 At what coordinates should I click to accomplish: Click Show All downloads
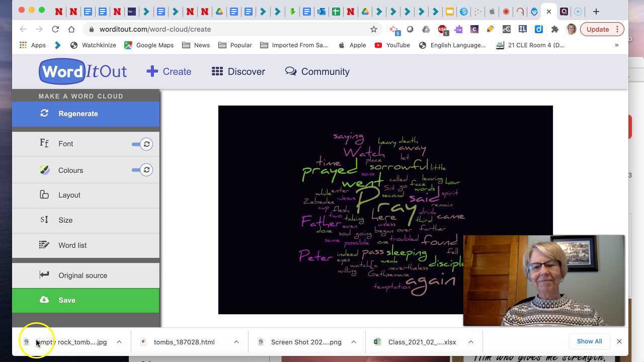tap(589, 341)
